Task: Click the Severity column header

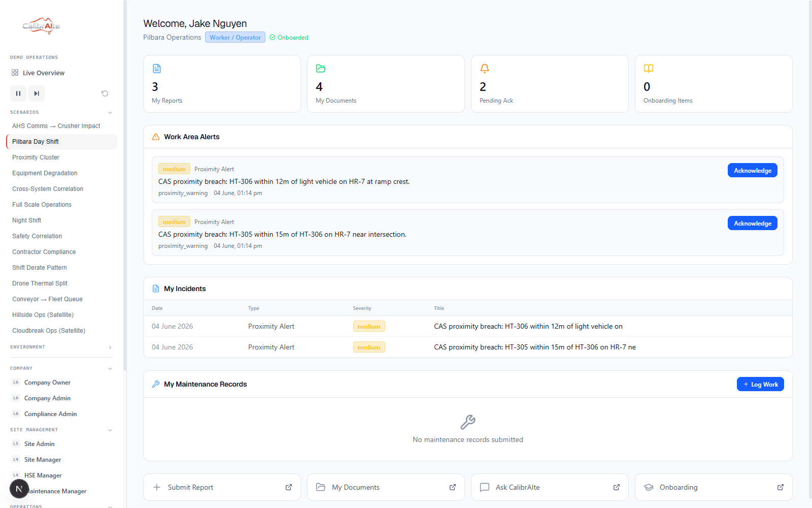Action: coord(362,308)
